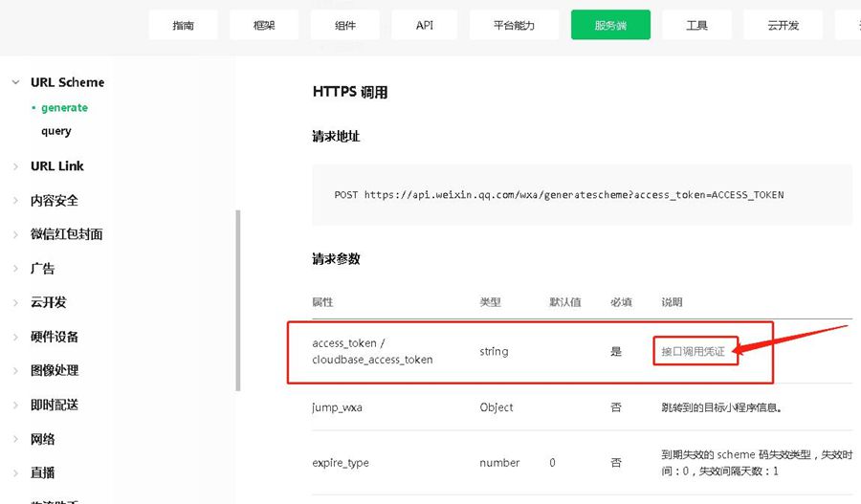The width and height of the screenshot is (861, 504).
Task: Click the 服务端 tab
Action: pos(610,25)
